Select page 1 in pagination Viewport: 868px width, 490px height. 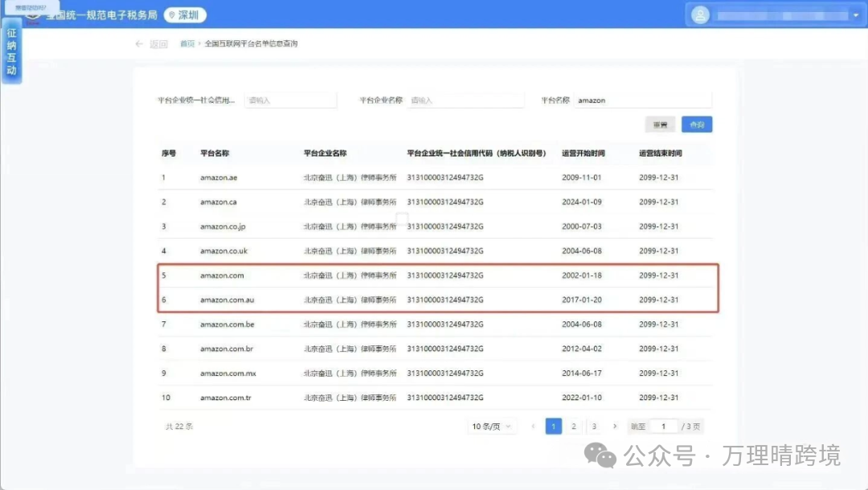coord(554,427)
